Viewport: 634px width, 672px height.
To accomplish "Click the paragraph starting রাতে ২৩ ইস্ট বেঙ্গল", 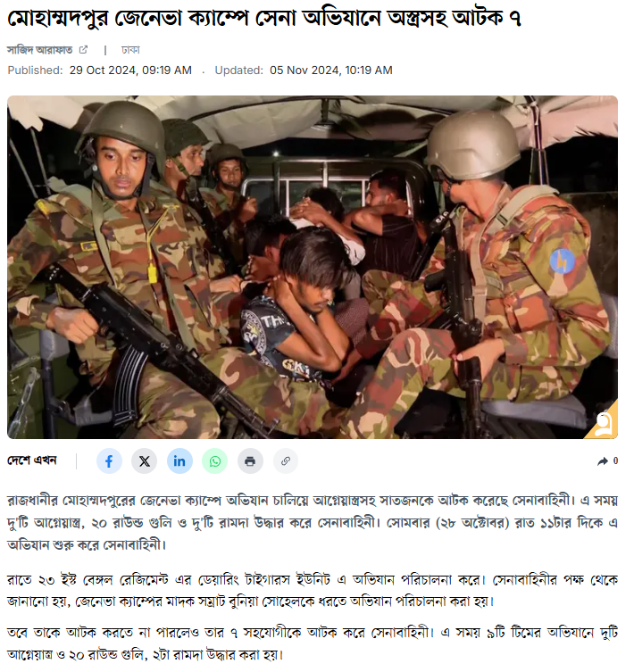I will (x=313, y=591).
